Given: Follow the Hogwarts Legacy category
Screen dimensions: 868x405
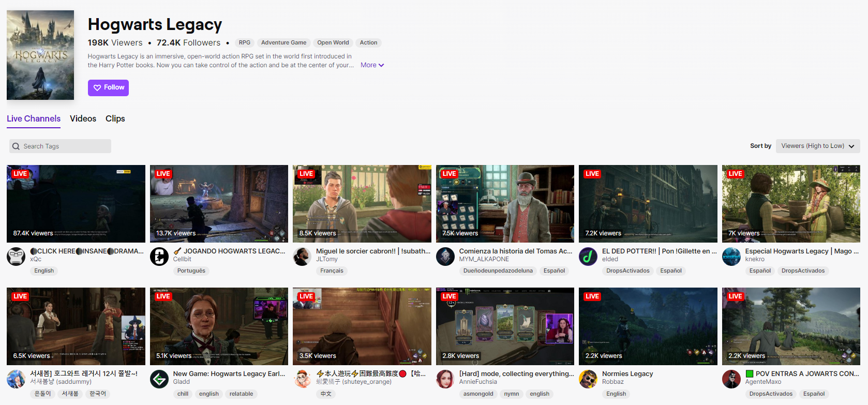Looking at the screenshot, I should [x=108, y=87].
